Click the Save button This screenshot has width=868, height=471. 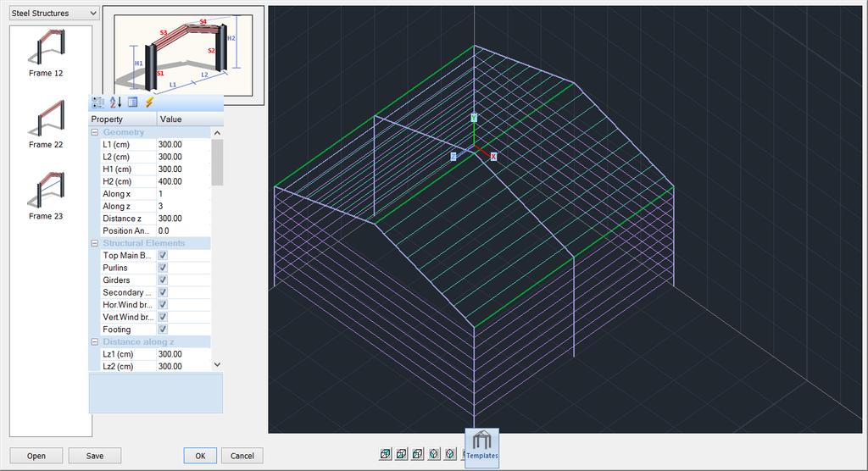95,456
